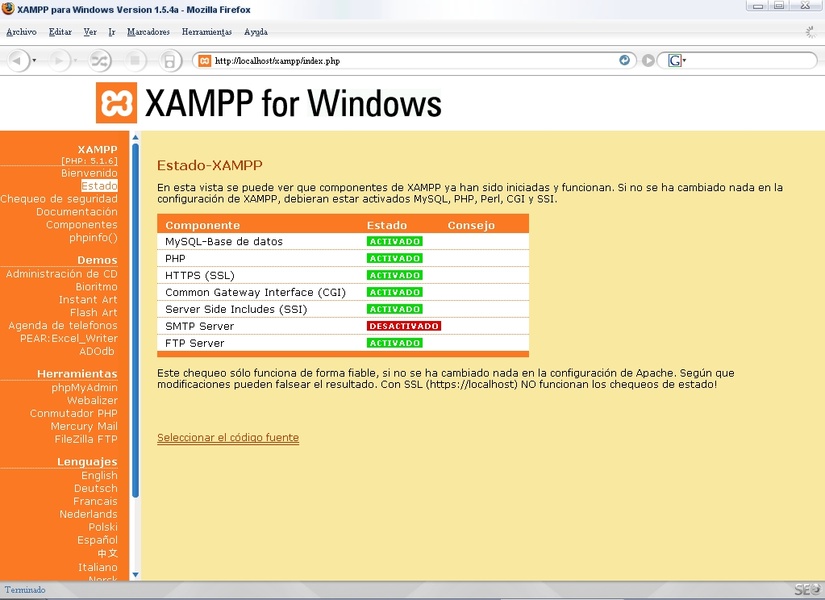The image size is (825, 600).
Task: Open phpMyAdmin from the sidebar
Action: tap(84, 388)
